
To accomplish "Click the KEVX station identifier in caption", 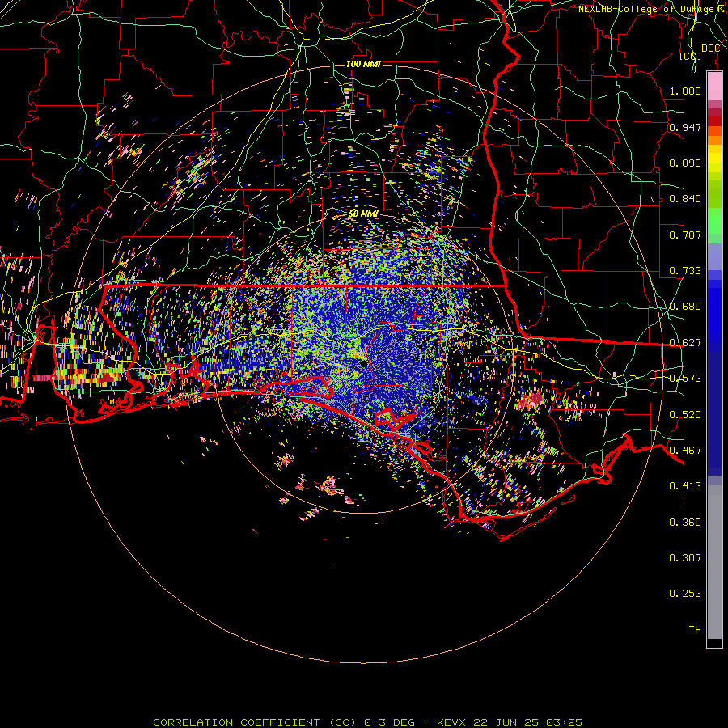I will pos(452,722).
